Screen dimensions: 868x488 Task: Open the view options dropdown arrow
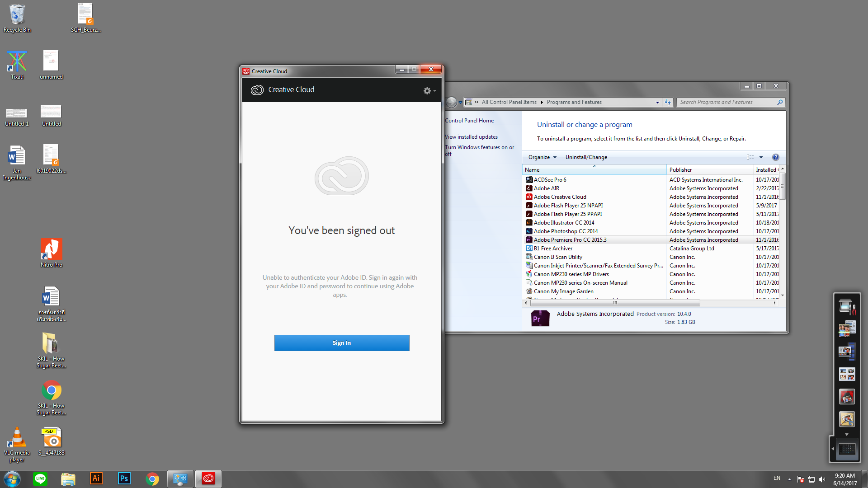click(761, 157)
